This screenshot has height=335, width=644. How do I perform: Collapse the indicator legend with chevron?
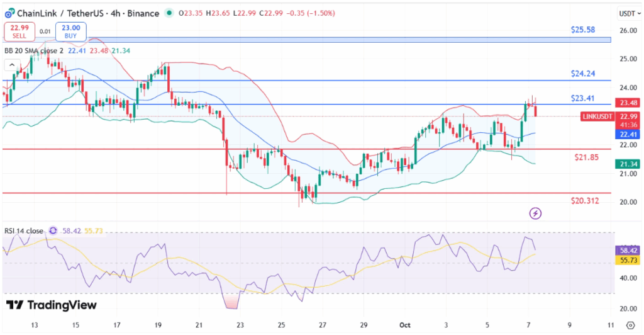[11, 64]
